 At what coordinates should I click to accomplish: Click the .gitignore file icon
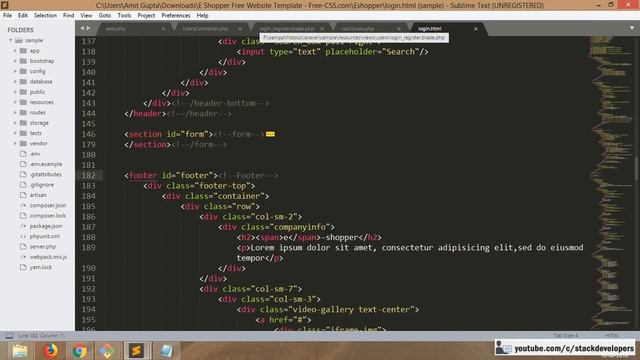coord(23,185)
